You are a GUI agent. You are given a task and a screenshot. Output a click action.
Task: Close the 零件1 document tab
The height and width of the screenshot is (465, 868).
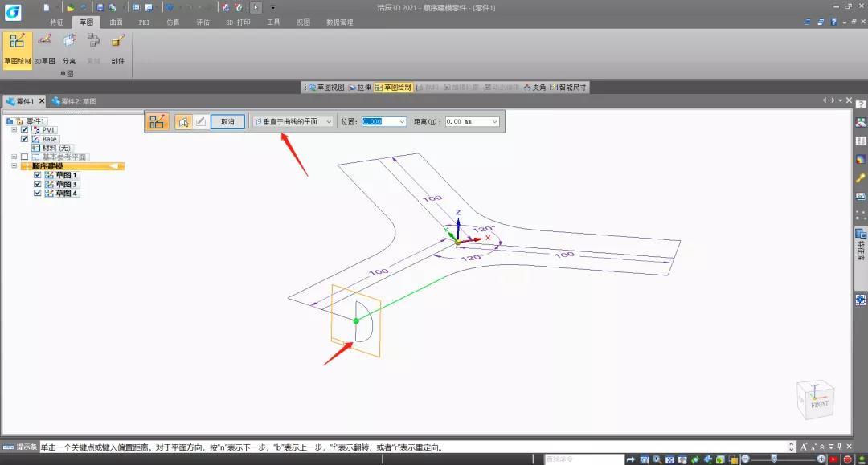pos(42,101)
